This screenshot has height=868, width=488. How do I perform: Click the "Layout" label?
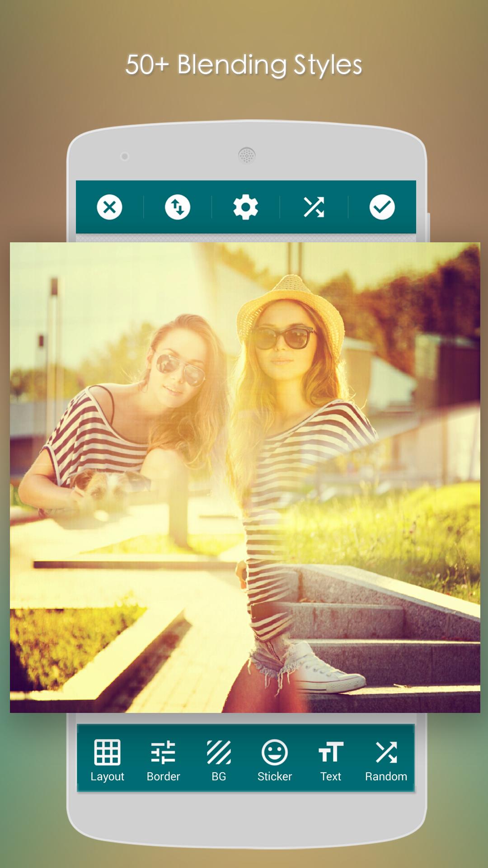107,777
